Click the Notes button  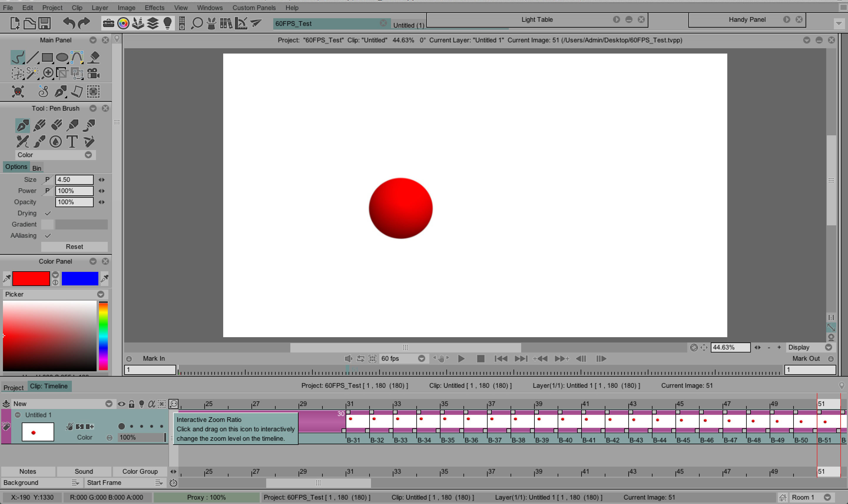(x=28, y=471)
